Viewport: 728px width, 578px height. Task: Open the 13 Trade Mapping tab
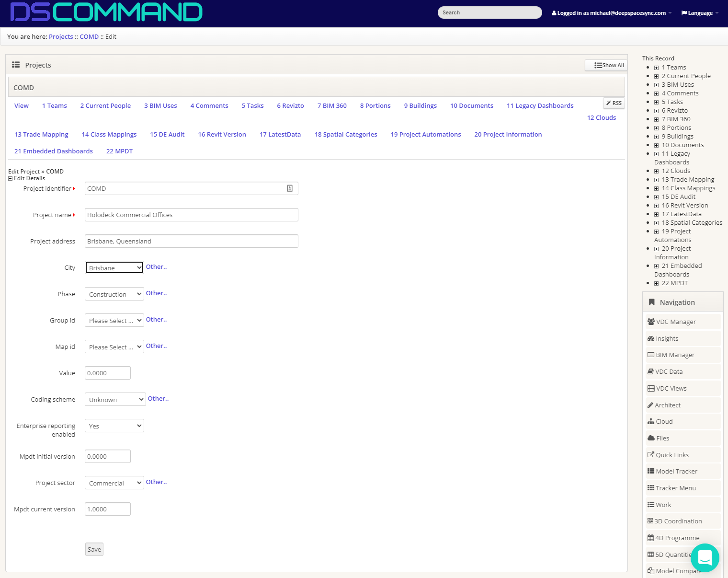41,134
